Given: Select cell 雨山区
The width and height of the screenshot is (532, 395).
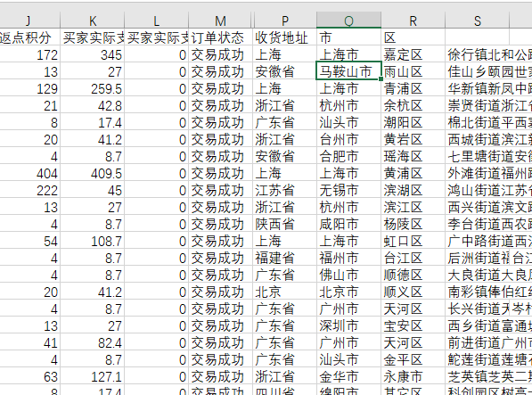Looking at the screenshot, I should coord(413,71).
